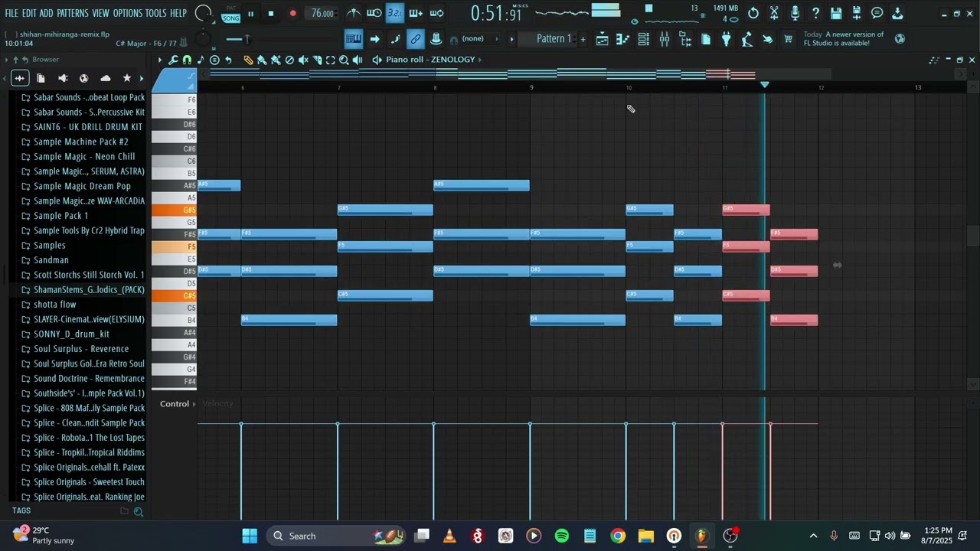This screenshot has height=551, width=980.
Task: Select the Delete tool in piano roll toolbar
Action: (289, 60)
